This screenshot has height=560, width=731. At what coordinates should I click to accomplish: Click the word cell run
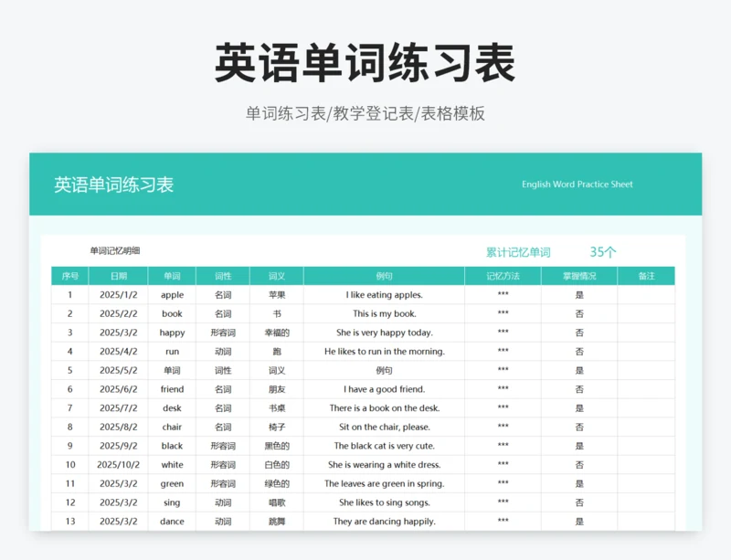[172, 352]
